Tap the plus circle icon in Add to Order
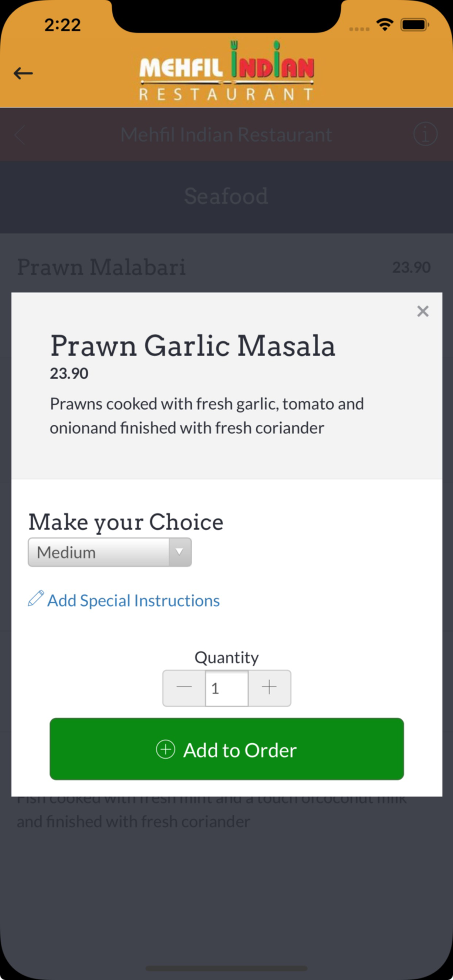The width and height of the screenshot is (453, 980). point(165,749)
